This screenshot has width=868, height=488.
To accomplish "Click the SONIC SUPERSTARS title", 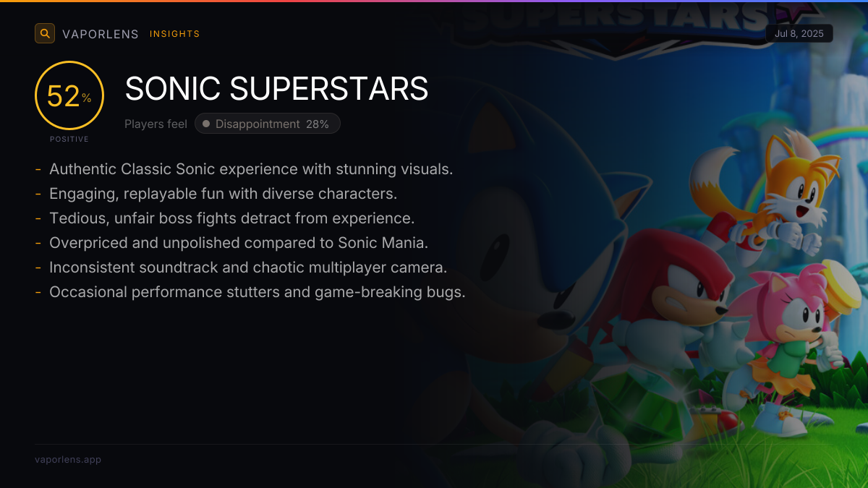I will pyautogui.click(x=276, y=89).
